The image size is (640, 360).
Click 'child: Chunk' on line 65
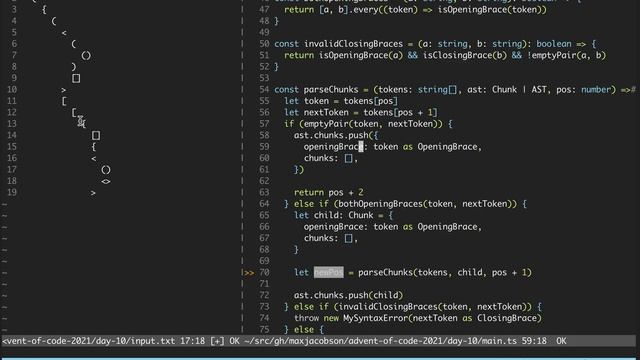coord(344,216)
